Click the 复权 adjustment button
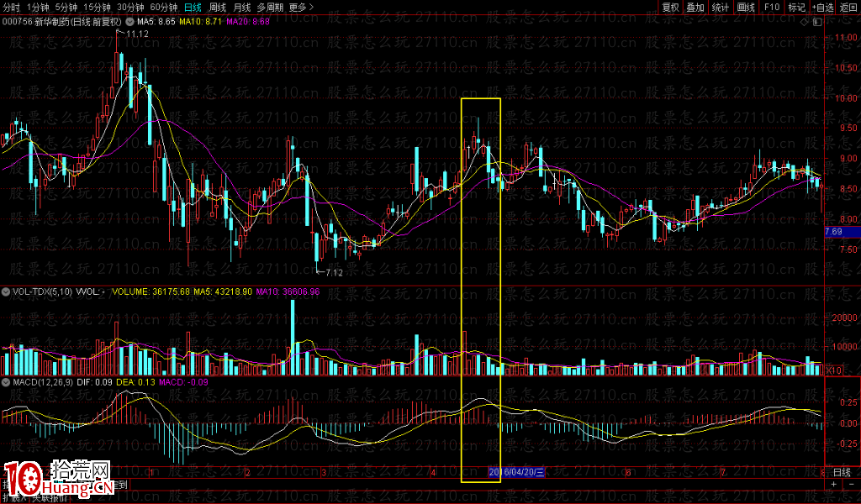 pos(670,7)
